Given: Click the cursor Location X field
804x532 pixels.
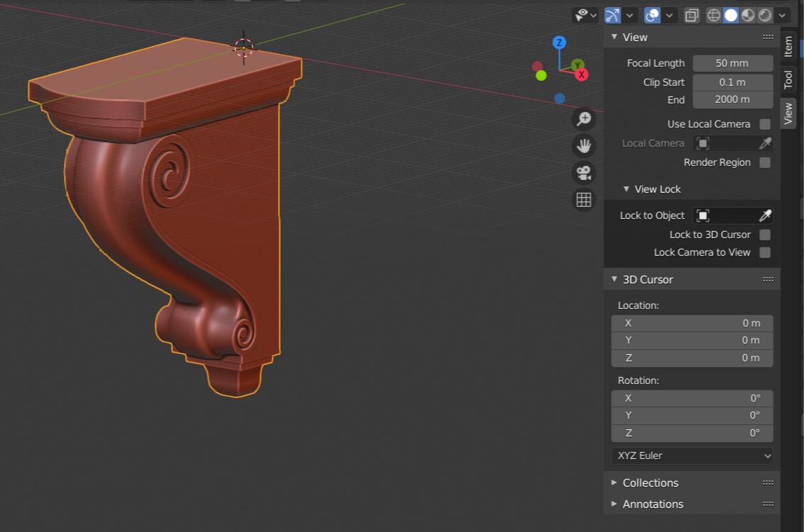Looking at the screenshot, I should (692, 324).
